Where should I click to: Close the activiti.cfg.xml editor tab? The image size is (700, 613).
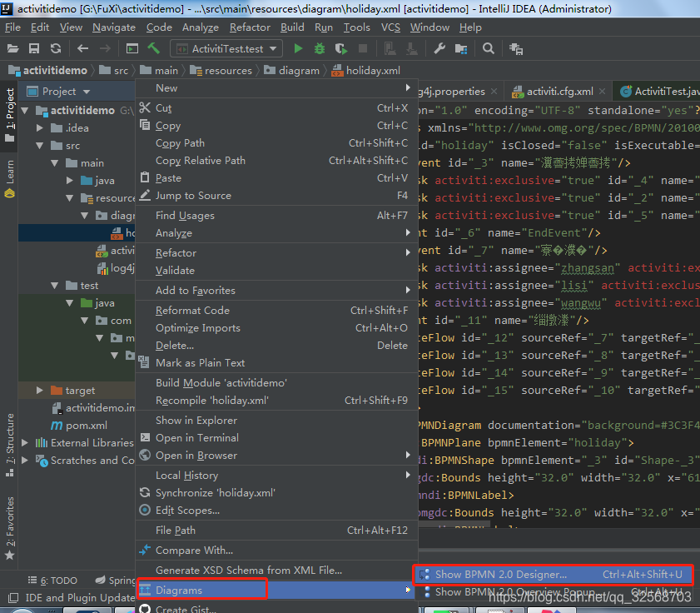point(603,91)
